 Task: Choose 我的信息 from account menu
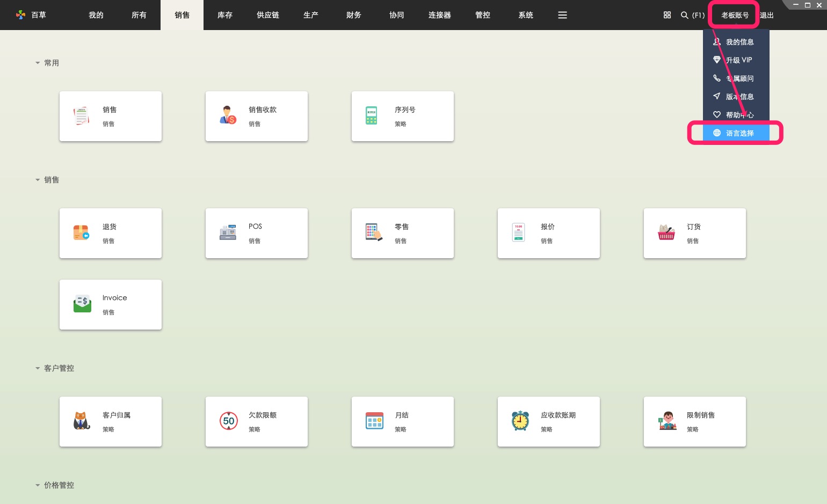coord(736,41)
